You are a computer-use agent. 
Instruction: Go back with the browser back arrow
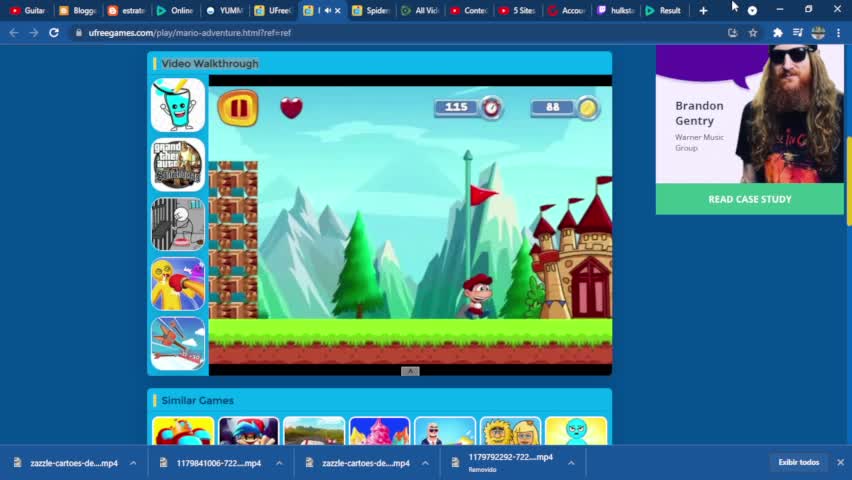[x=14, y=33]
